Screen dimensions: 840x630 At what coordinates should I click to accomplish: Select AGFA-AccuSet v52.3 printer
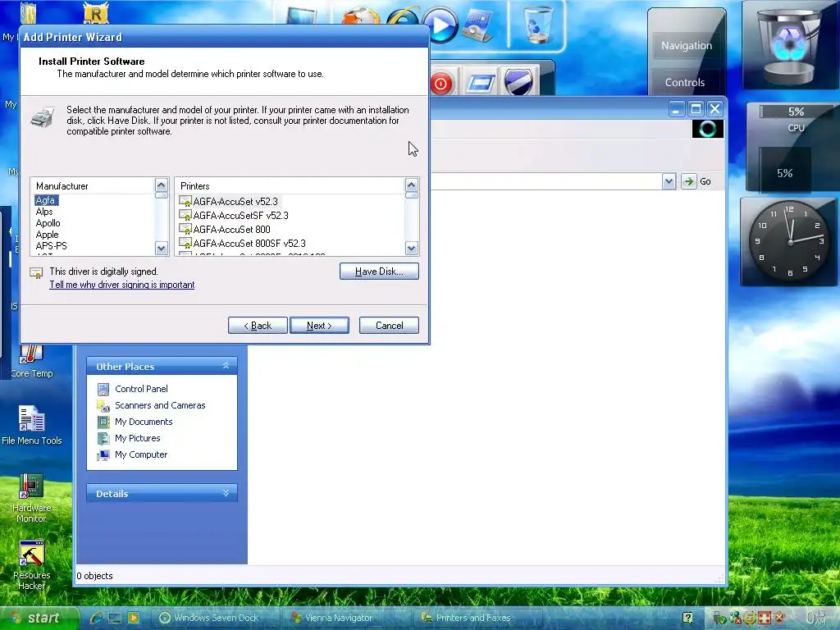coord(230,202)
